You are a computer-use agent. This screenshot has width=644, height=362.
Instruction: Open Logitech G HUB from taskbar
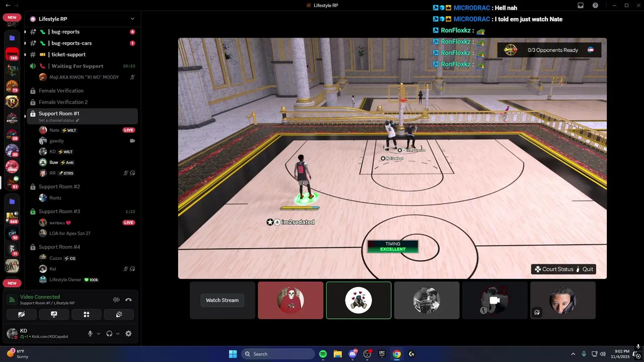pyautogui.click(x=412, y=354)
